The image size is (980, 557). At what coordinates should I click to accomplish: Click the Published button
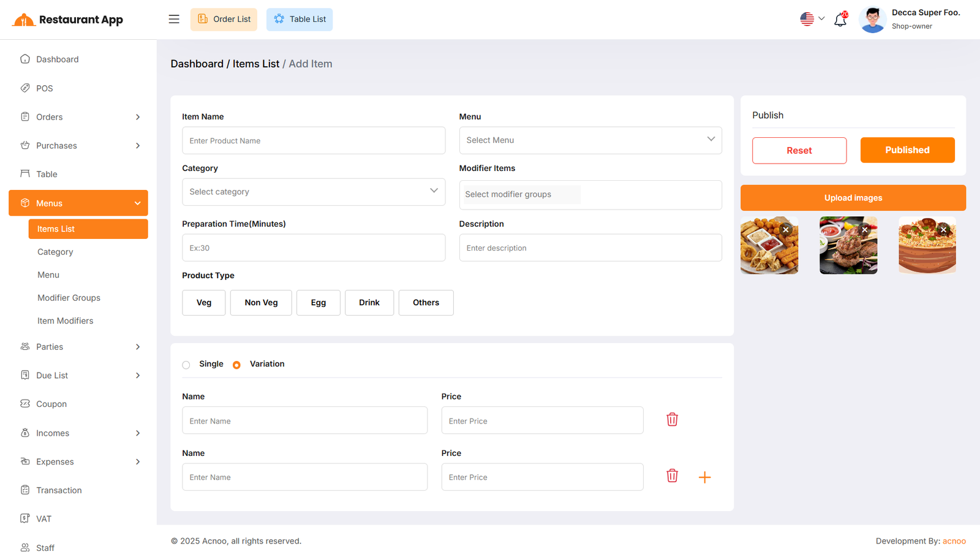coord(907,150)
